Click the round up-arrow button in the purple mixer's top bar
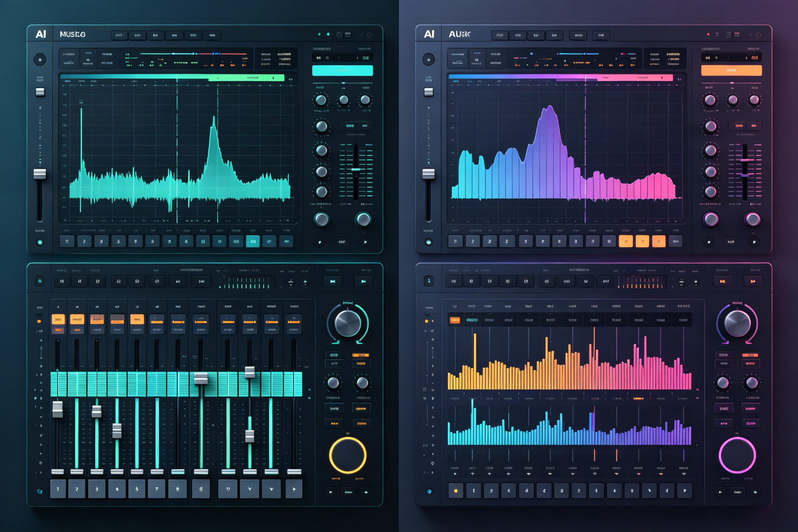 tap(696, 282)
